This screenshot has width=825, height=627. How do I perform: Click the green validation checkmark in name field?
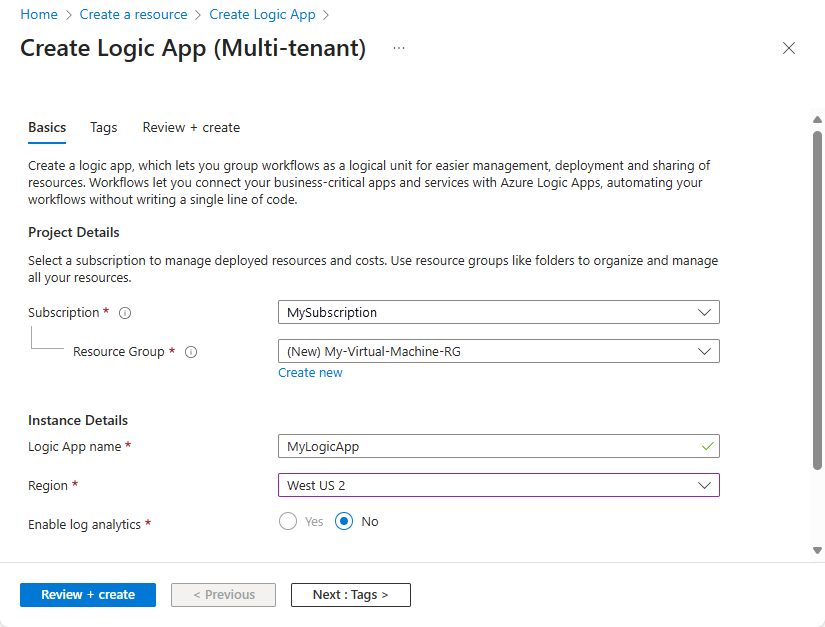tap(707, 446)
